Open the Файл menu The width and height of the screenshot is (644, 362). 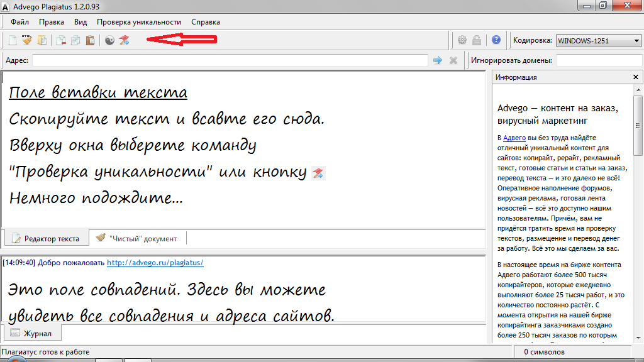[x=19, y=22]
